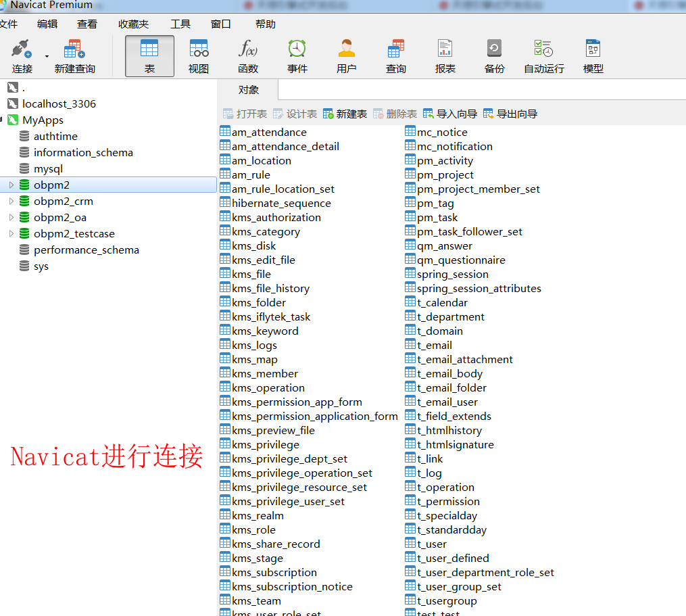Open the 编辑 menu
This screenshot has width=686, height=616.
(47, 24)
